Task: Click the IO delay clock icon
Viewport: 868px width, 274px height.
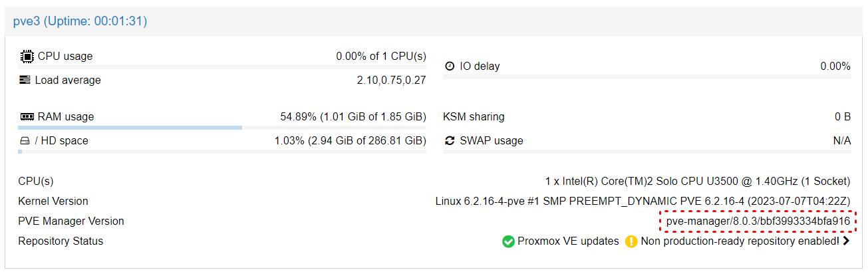Action: [x=450, y=67]
